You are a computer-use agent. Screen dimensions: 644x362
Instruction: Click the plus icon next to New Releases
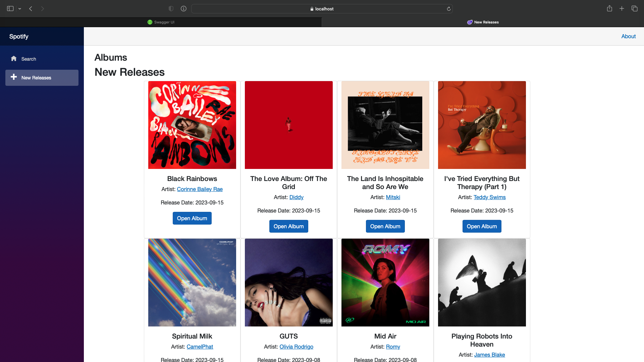coord(14,77)
